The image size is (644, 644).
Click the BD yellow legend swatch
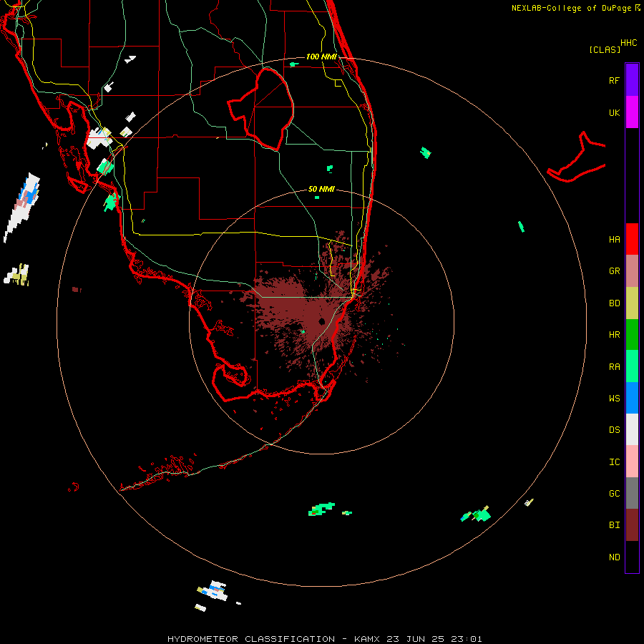632,303
